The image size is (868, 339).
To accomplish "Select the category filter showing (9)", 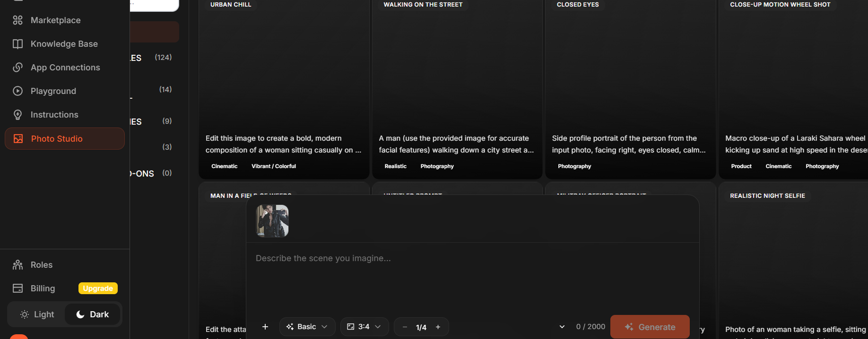I will click(x=155, y=121).
